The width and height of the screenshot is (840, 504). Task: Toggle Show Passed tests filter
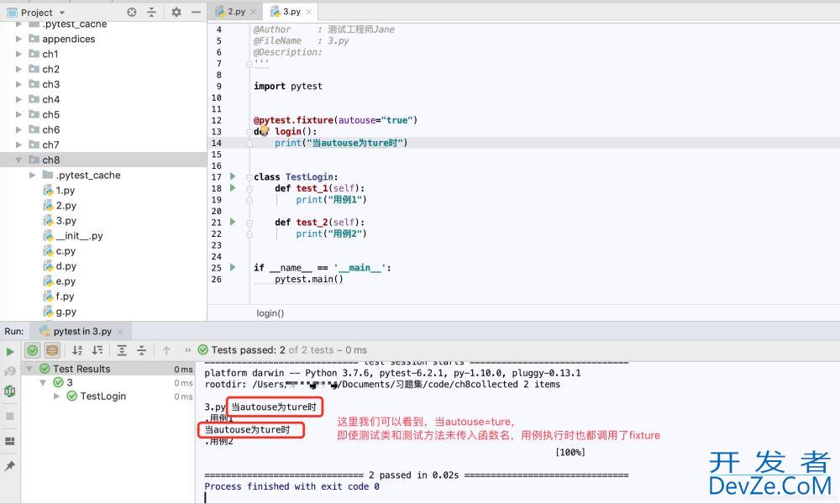click(x=32, y=350)
